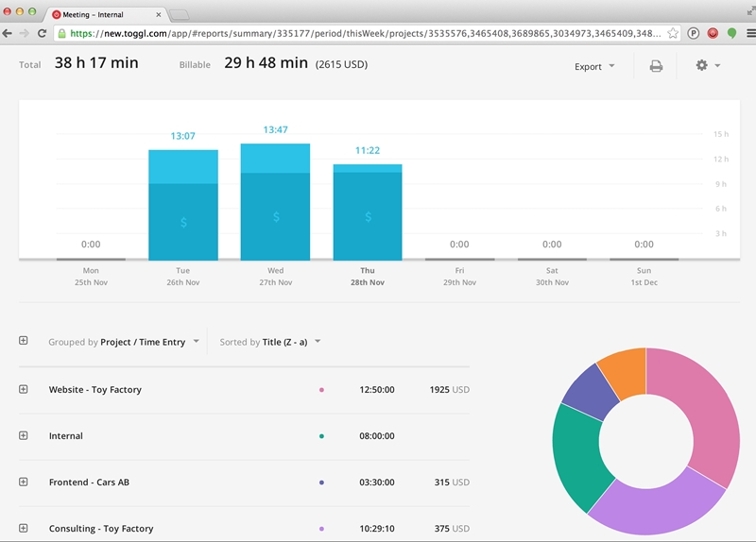Click the URL address field

point(366,33)
